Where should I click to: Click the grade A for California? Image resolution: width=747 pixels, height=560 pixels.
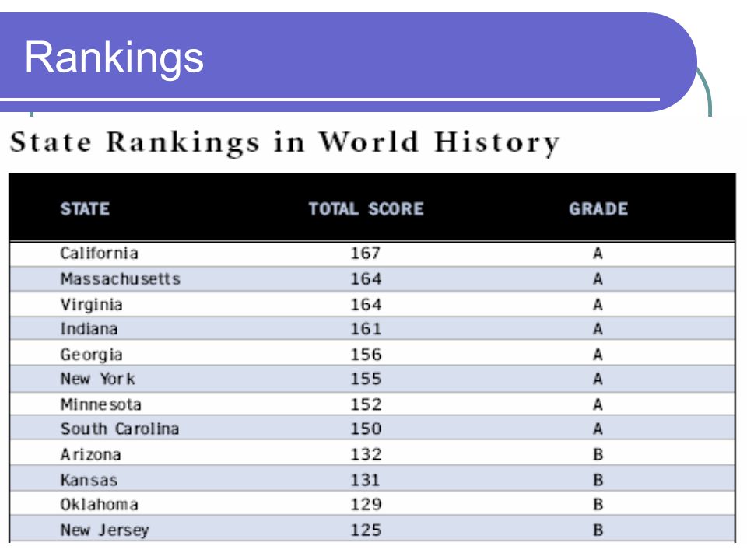598,254
